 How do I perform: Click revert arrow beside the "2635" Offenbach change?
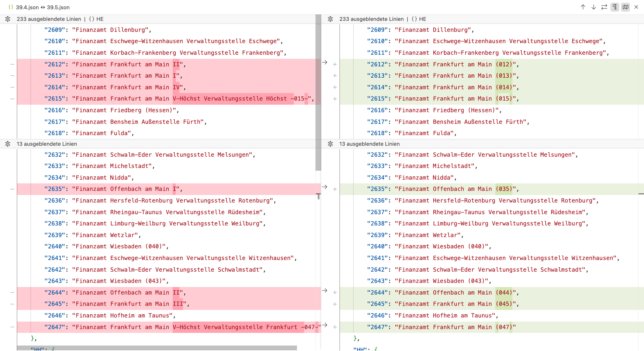[x=325, y=187]
